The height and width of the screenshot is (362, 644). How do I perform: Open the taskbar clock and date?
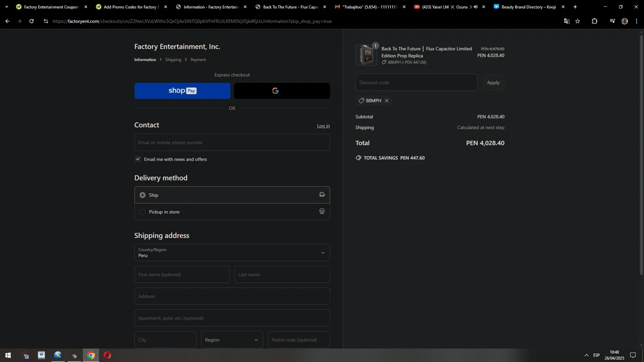click(x=614, y=355)
